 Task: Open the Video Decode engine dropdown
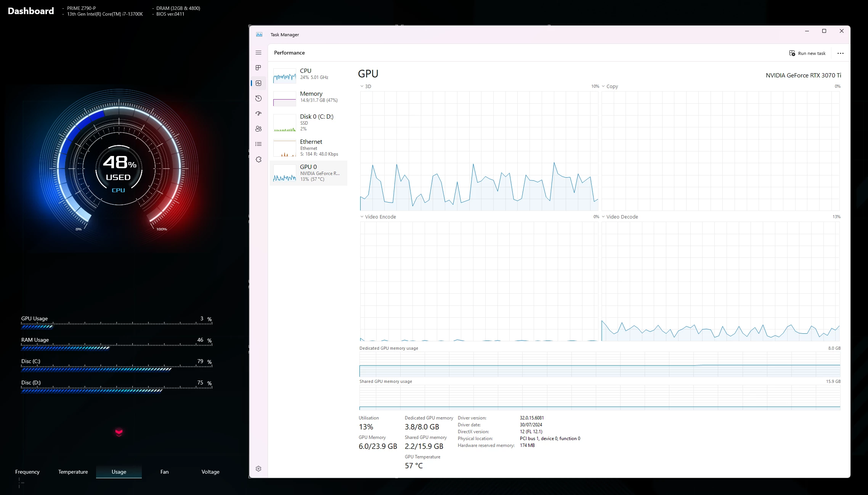point(619,217)
